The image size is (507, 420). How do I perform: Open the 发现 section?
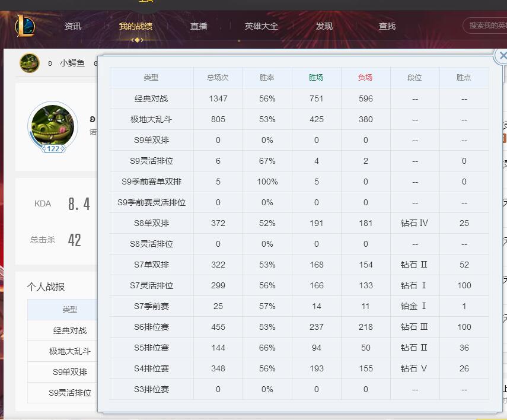point(324,26)
